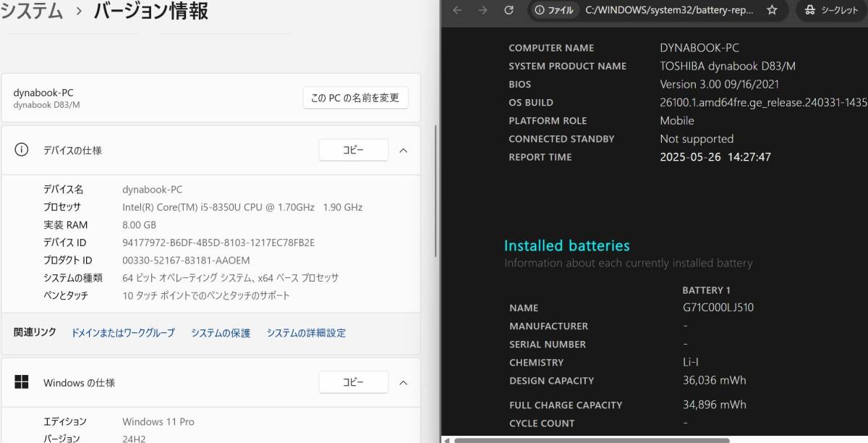The width and height of the screenshot is (868, 443).
Task: Select version value 24H2
Action: pyautogui.click(x=133, y=438)
